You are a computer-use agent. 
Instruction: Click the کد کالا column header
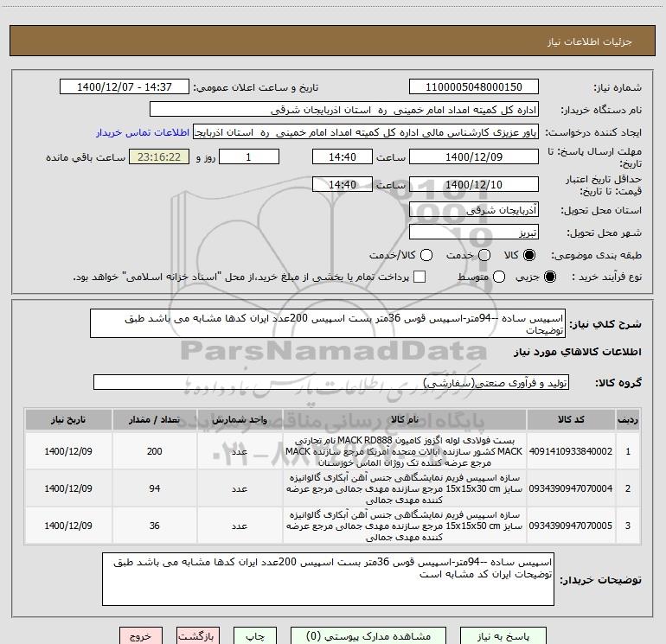pos(571,419)
